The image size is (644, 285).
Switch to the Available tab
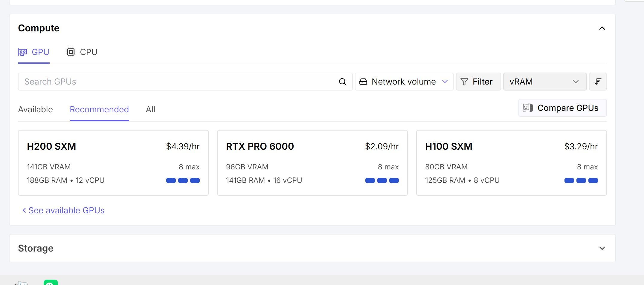pos(35,109)
